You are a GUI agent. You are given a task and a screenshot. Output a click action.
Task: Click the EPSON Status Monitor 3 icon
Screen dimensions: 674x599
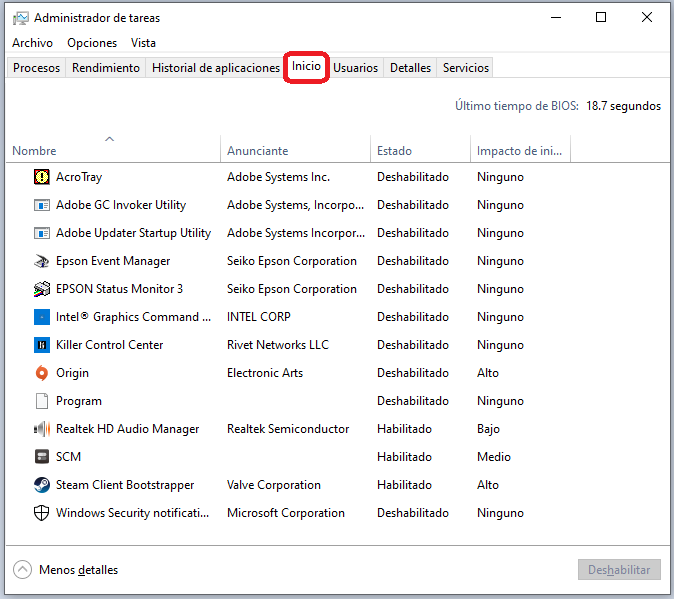click(42, 289)
